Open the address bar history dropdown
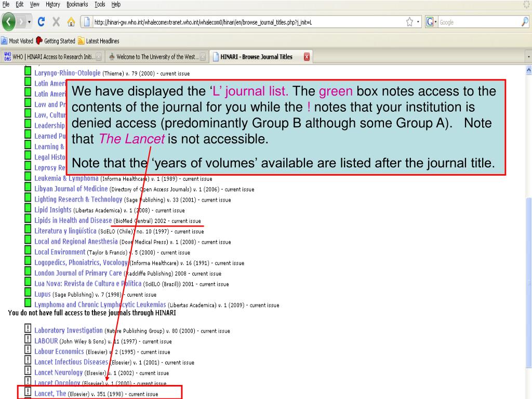532x399 pixels. tap(418, 22)
